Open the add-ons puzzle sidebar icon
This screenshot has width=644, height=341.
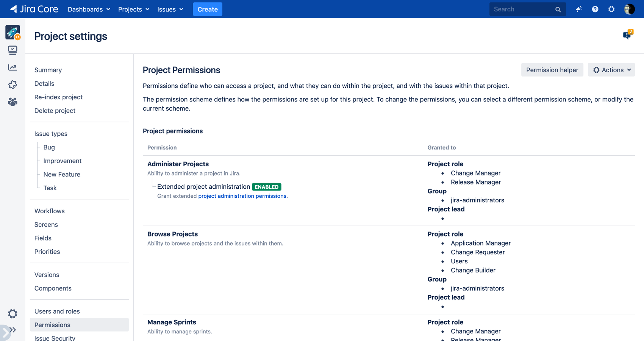click(13, 84)
